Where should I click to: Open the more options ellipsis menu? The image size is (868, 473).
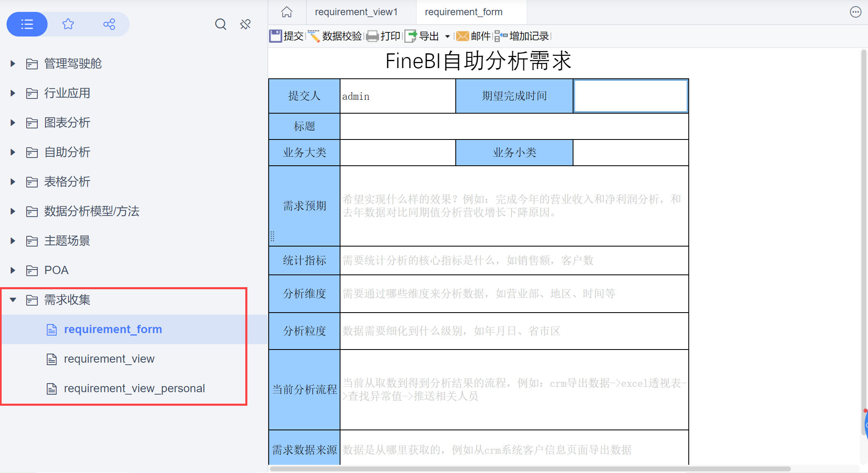[x=855, y=12]
